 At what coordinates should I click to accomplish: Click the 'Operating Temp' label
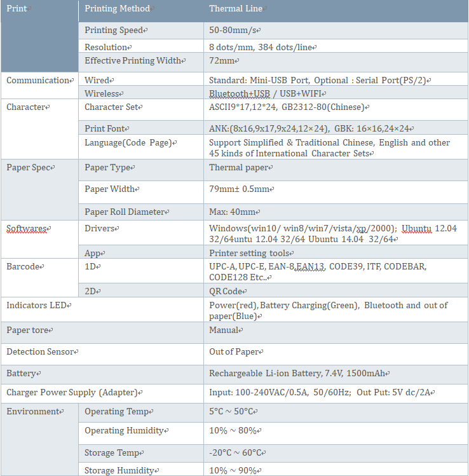(x=116, y=412)
